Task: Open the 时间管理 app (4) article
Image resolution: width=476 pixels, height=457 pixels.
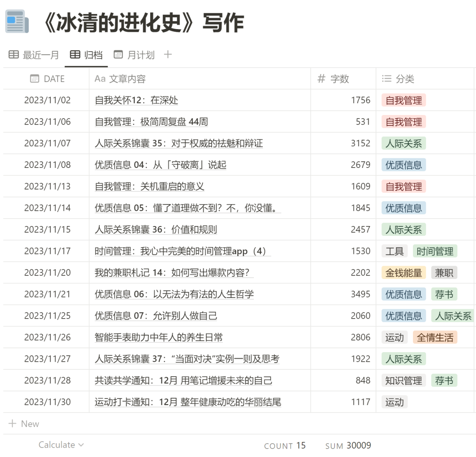Action: tap(183, 251)
